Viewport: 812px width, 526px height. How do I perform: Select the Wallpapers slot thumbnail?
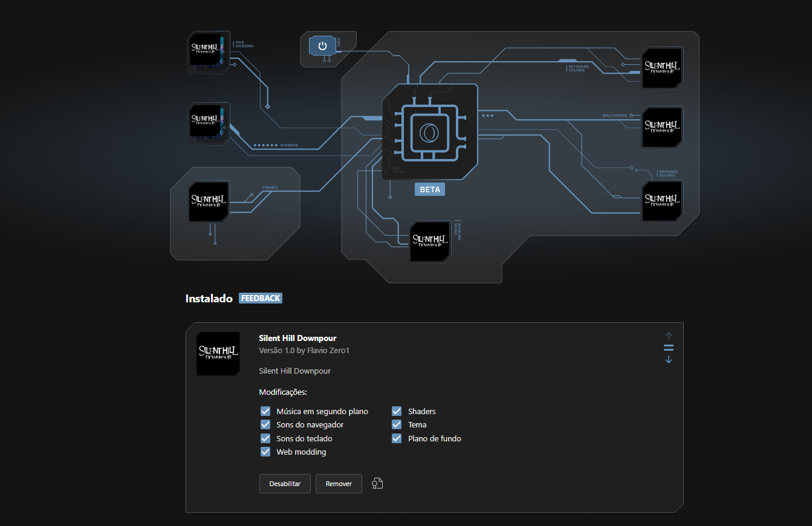[x=662, y=128]
